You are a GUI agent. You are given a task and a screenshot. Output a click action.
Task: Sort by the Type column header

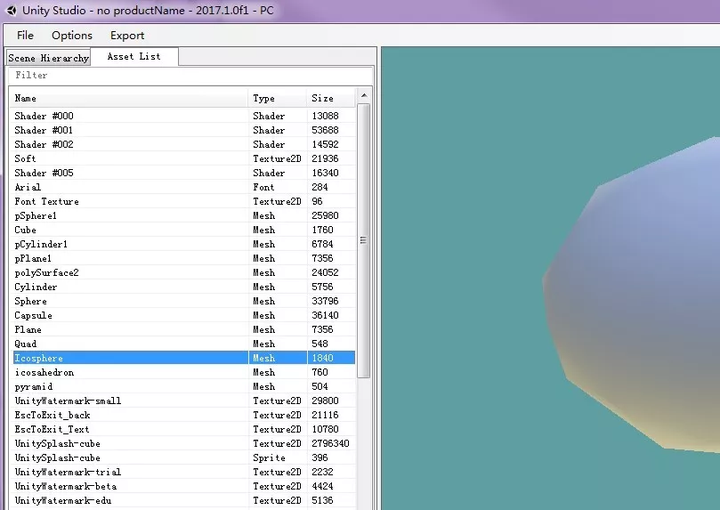pyautogui.click(x=277, y=98)
